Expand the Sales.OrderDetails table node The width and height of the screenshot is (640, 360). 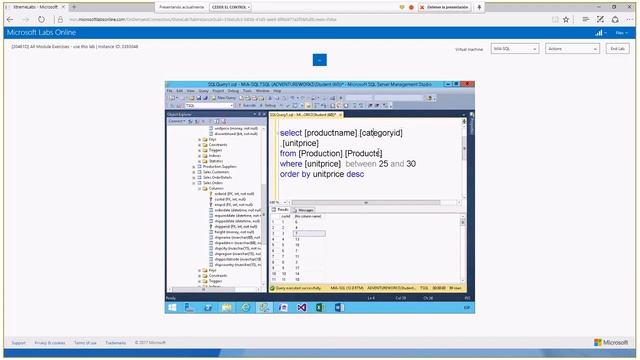(x=194, y=178)
